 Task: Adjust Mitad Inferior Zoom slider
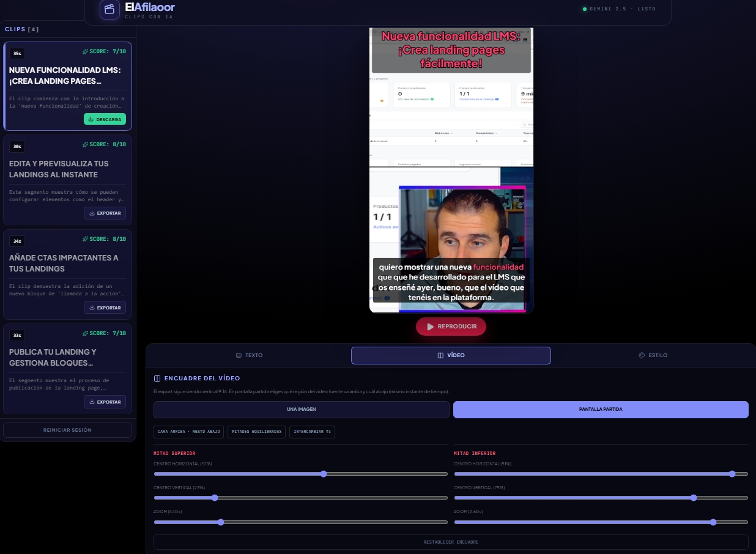tap(601, 522)
